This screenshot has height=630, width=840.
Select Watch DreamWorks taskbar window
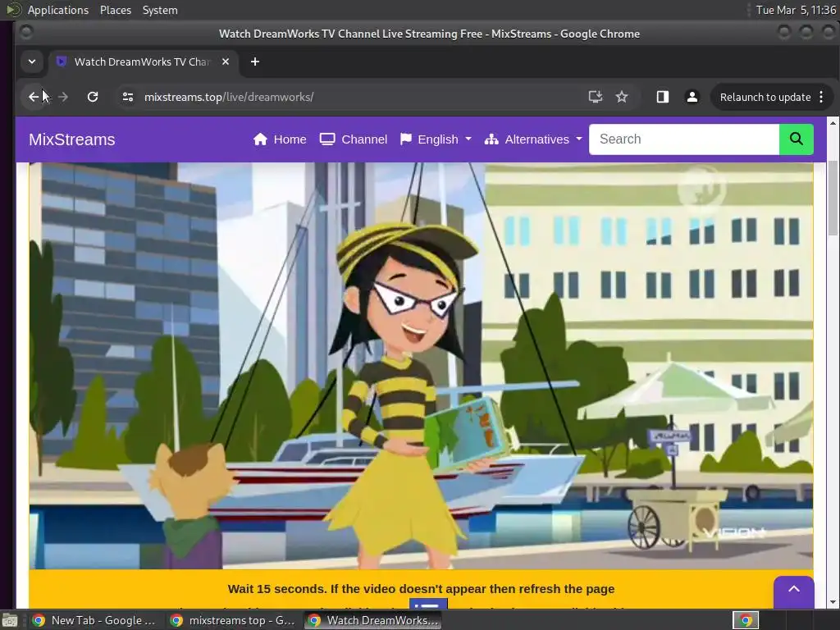click(x=373, y=620)
